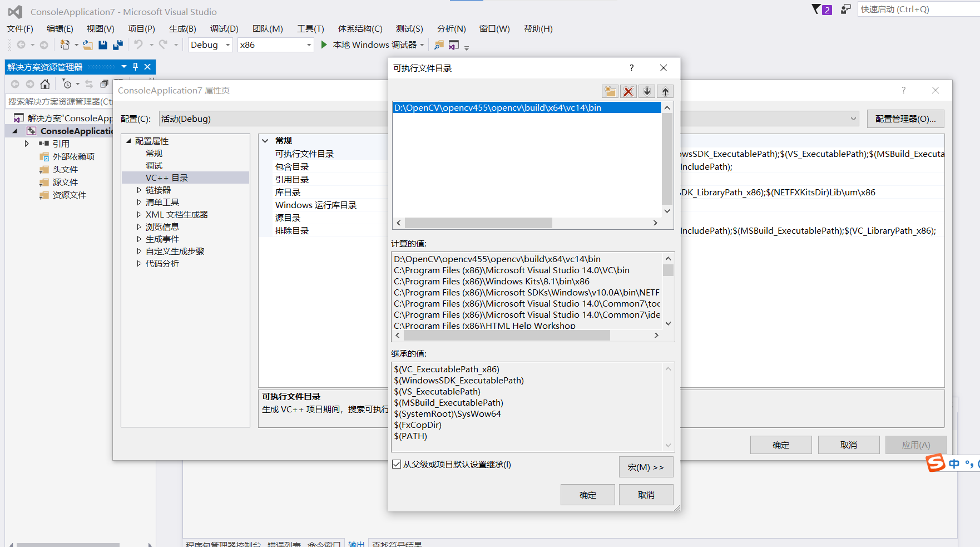Viewport: 980px width, 547px height.
Task: Click Home icon in Solution Explorer toolbar
Action: coord(45,84)
